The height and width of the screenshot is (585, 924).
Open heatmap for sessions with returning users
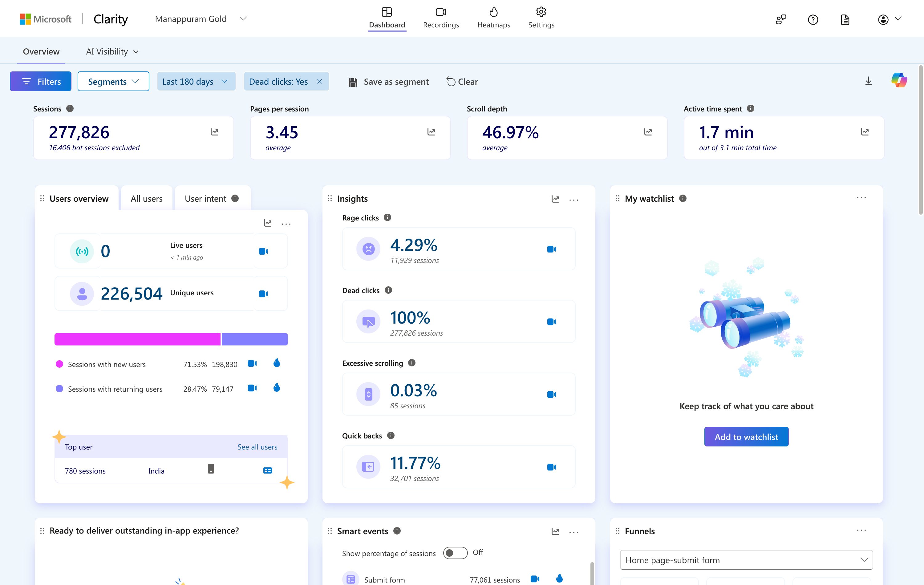pos(277,387)
